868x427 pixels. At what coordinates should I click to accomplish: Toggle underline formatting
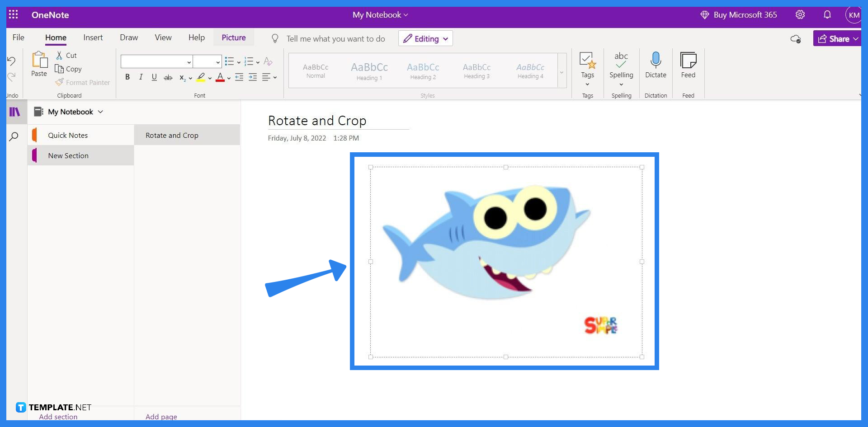(154, 77)
